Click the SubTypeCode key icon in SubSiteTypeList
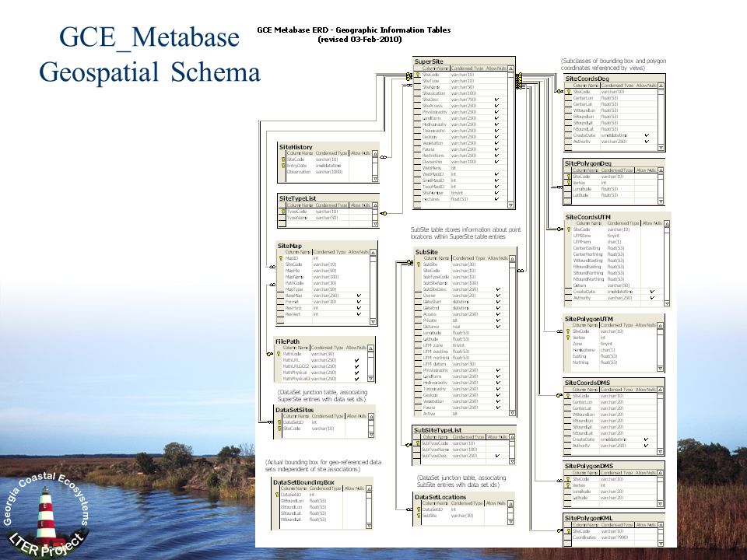This screenshot has width=747, height=560. click(x=418, y=443)
